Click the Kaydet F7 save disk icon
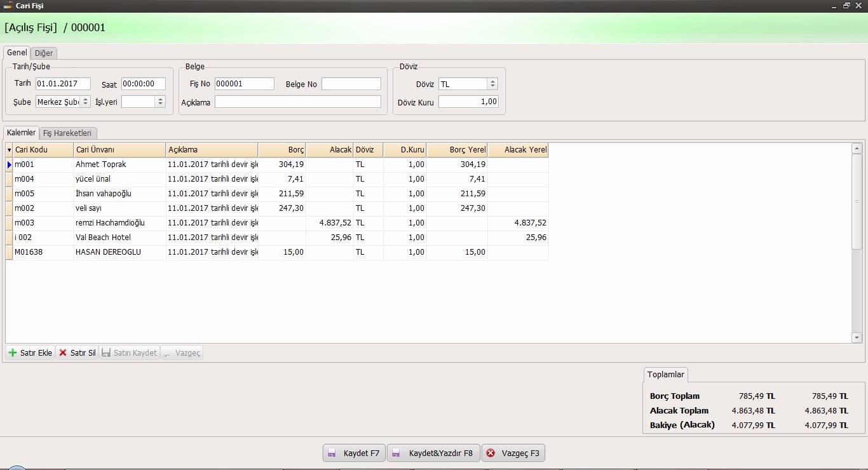868x470 pixels. (x=332, y=453)
